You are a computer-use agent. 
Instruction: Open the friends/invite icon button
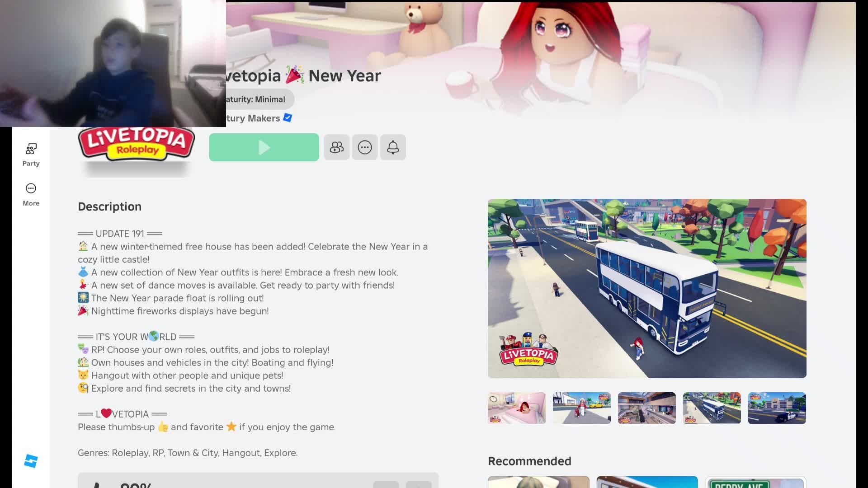click(336, 147)
